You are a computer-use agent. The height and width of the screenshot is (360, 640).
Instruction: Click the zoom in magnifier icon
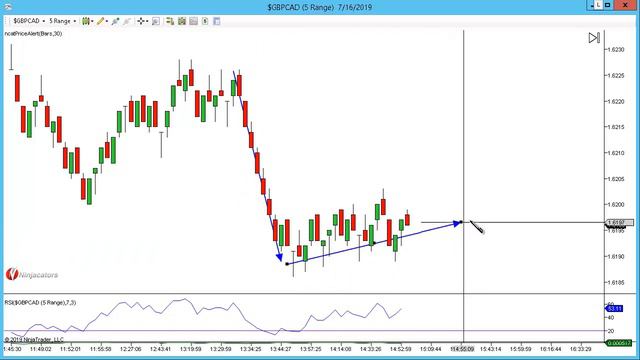point(116,21)
